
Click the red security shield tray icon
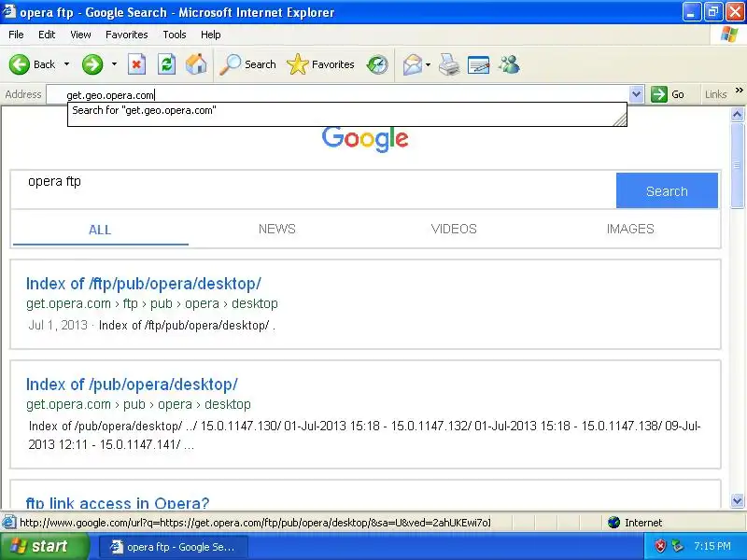pos(660,546)
